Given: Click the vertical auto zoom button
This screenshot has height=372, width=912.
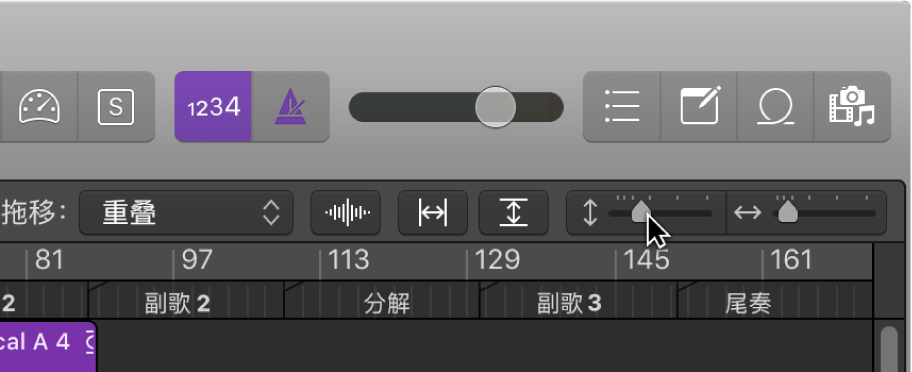Looking at the screenshot, I should [x=514, y=213].
